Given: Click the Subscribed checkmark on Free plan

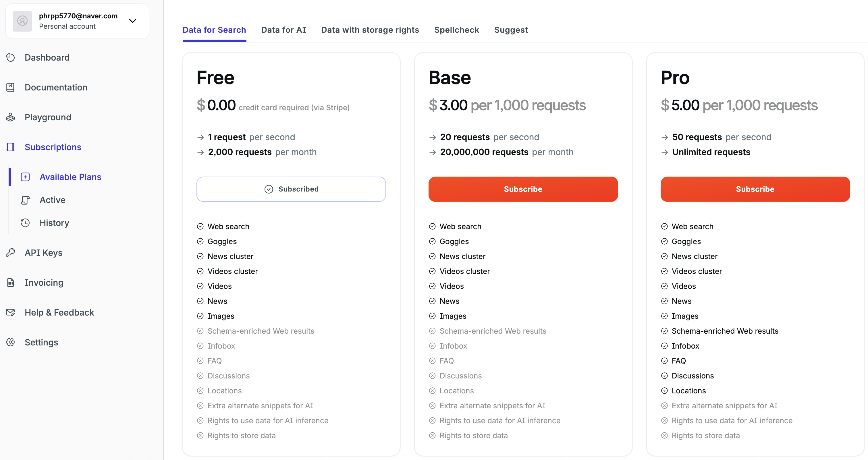Looking at the screenshot, I should coord(269,189).
